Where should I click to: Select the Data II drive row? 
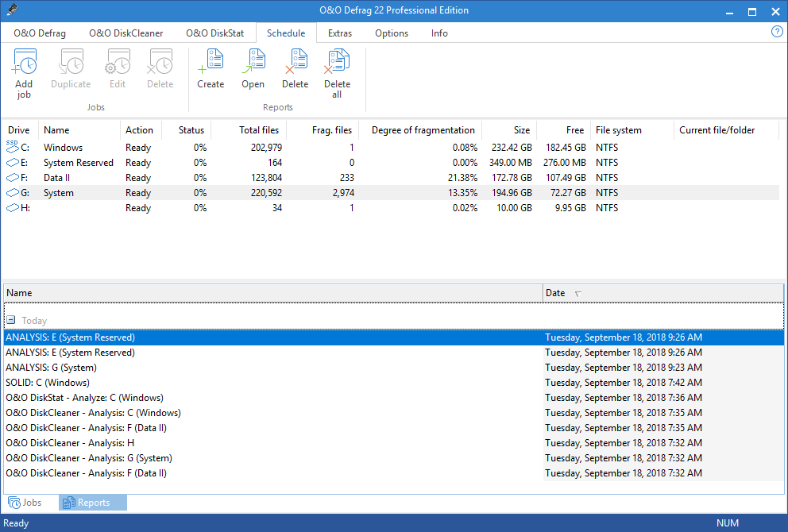pyautogui.click(x=392, y=178)
